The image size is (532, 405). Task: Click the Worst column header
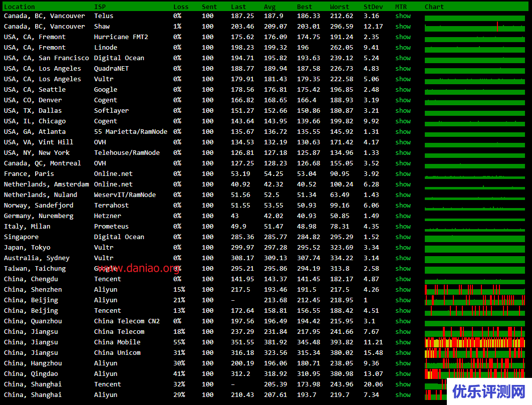click(x=339, y=7)
